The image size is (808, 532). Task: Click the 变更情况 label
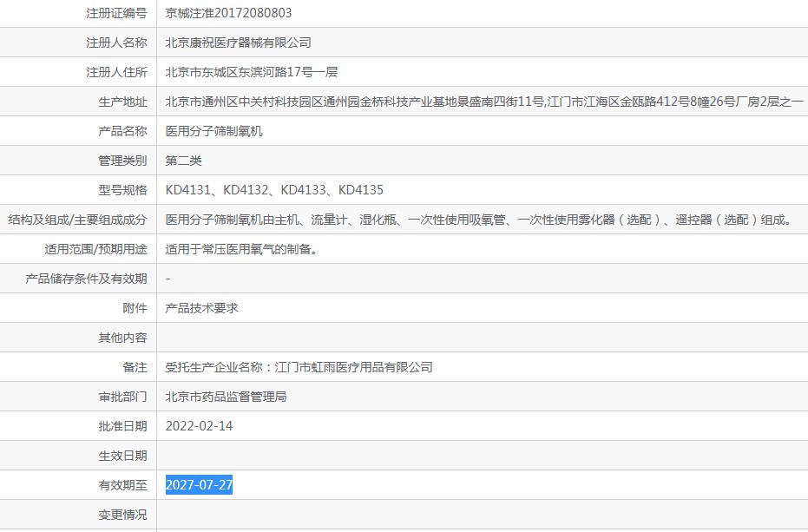tap(122, 515)
